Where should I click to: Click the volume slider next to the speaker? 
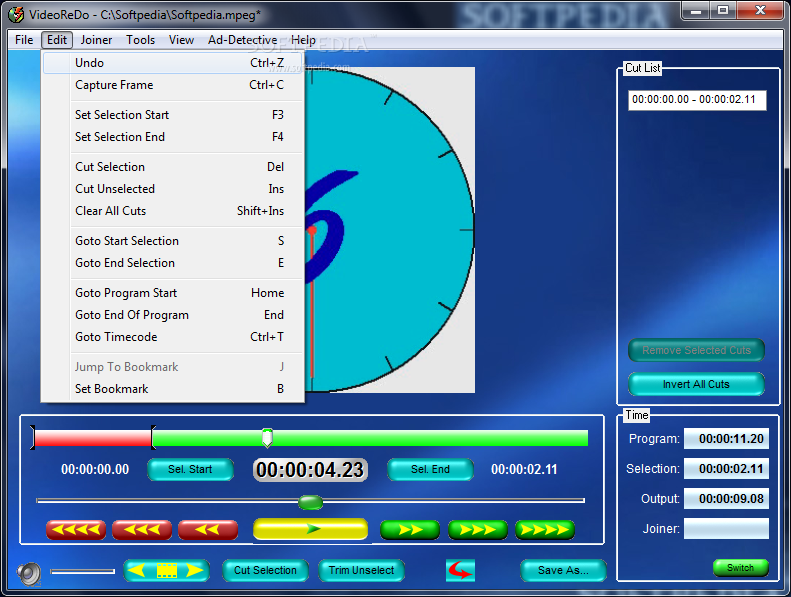(83, 572)
